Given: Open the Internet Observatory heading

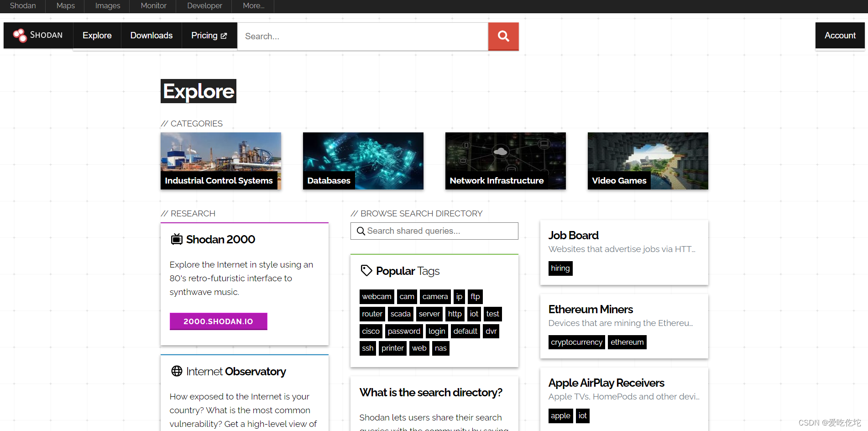Looking at the screenshot, I should 236,371.
